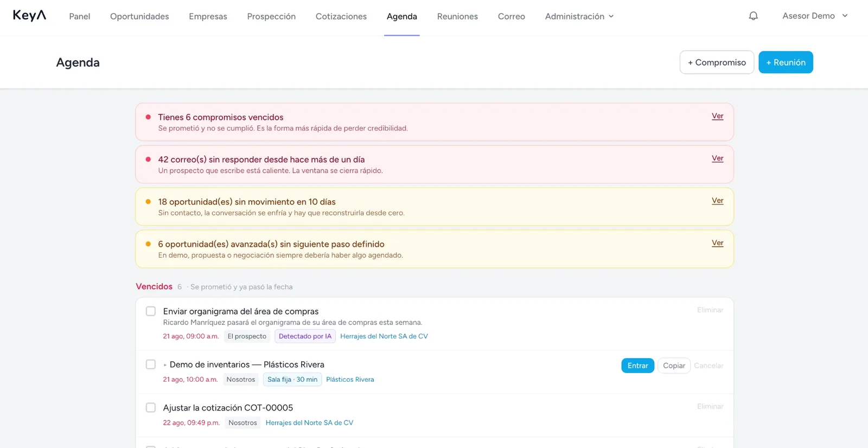Open the Oportunidades tab

click(x=139, y=16)
